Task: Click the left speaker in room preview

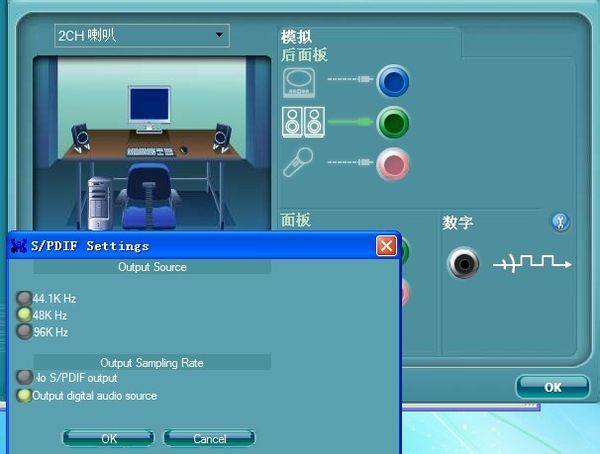Action: click(x=81, y=138)
